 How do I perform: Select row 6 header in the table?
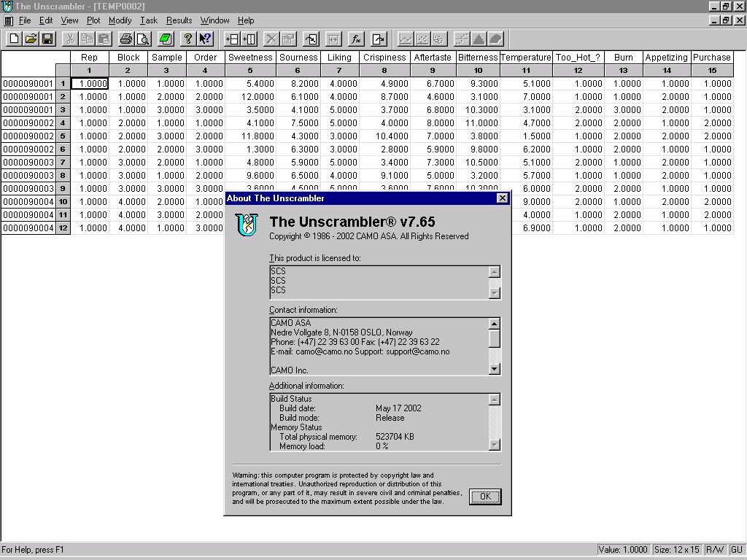(63, 149)
